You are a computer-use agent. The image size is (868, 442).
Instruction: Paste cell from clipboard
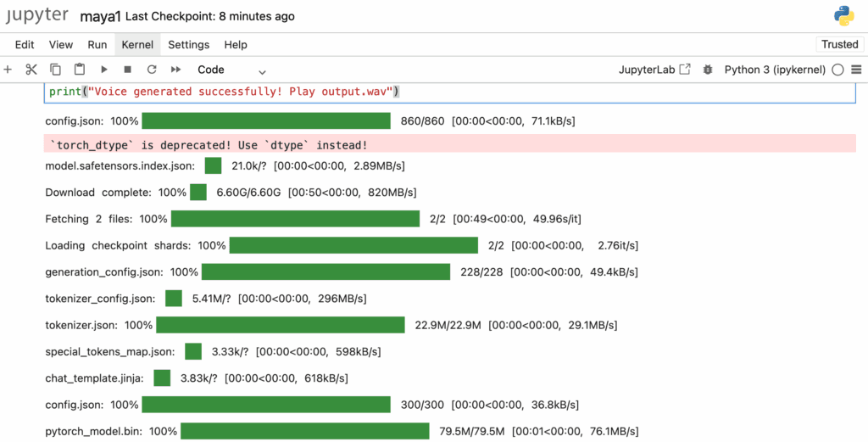tap(80, 70)
